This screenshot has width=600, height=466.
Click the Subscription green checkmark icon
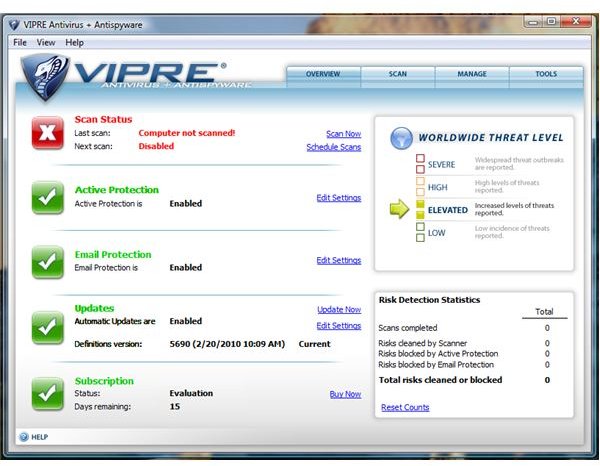click(x=47, y=393)
